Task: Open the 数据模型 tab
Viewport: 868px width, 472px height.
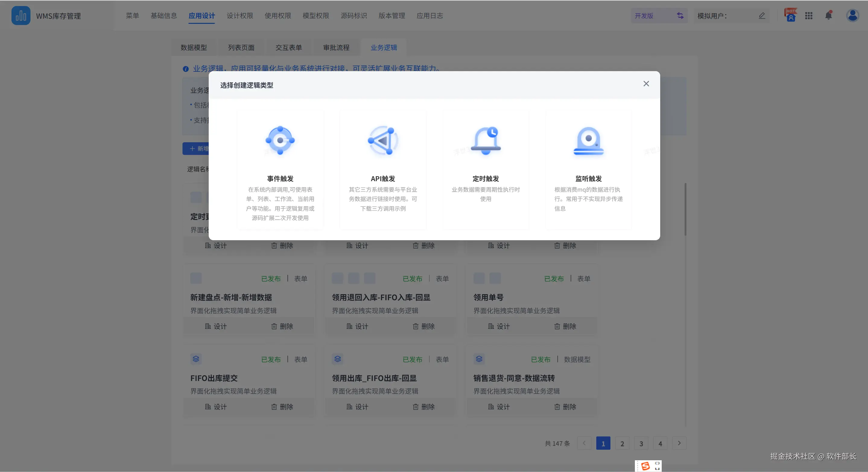Action: (x=194, y=47)
